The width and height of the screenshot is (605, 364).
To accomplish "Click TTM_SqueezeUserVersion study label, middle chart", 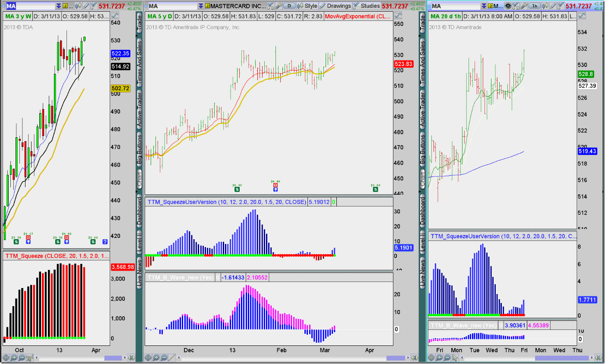I will tap(227, 202).
